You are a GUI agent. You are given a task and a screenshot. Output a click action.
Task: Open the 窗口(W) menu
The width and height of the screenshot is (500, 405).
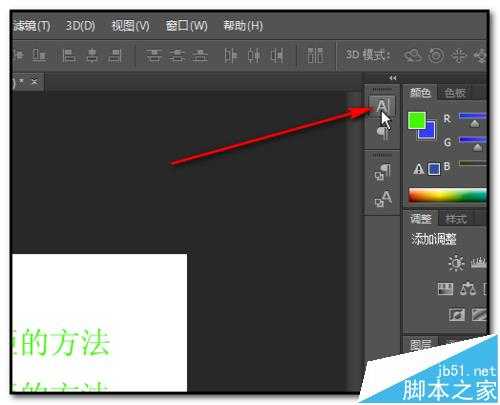[x=186, y=26]
